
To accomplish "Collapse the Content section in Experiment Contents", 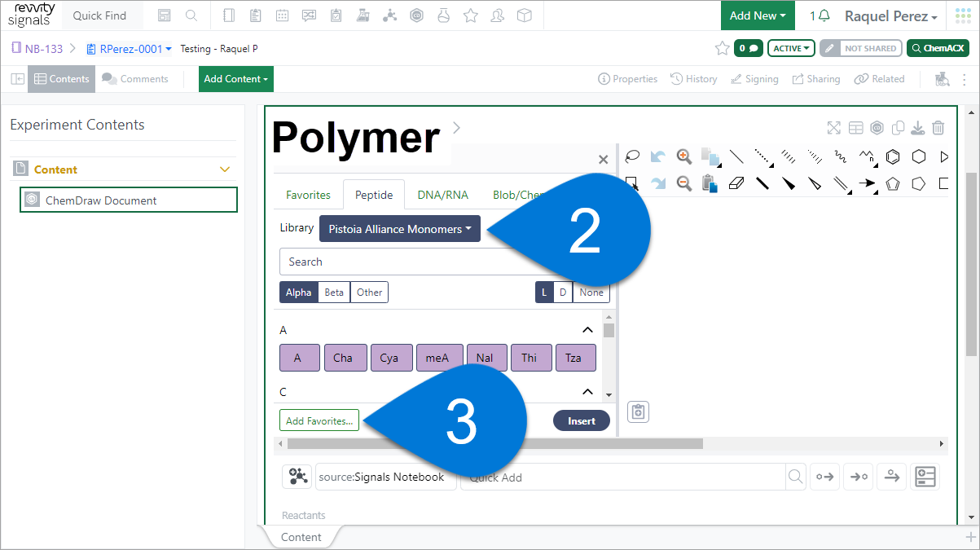I will click(x=226, y=169).
